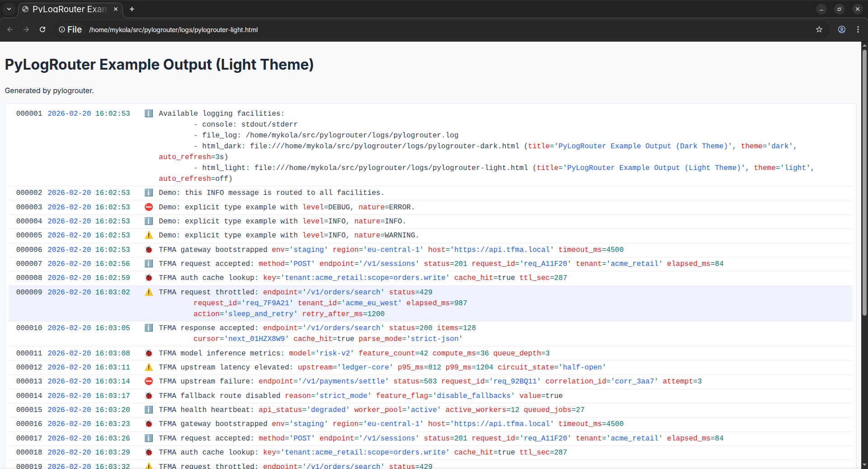Click 'cursor=next_01HZX8W9' in row 000010
Image resolution: width=868 pixels, height=469 pixels.
coord(241,339)
